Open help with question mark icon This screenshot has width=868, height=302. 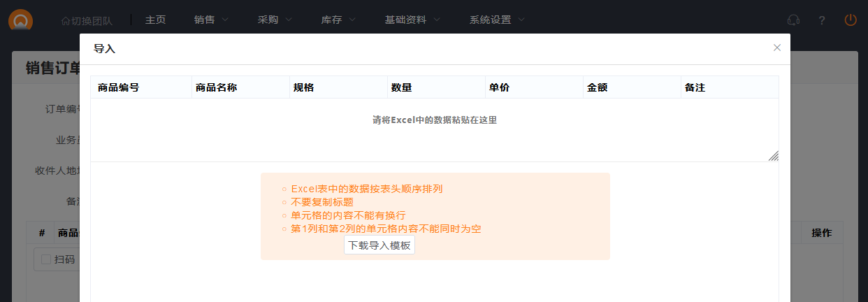point(822,20)
